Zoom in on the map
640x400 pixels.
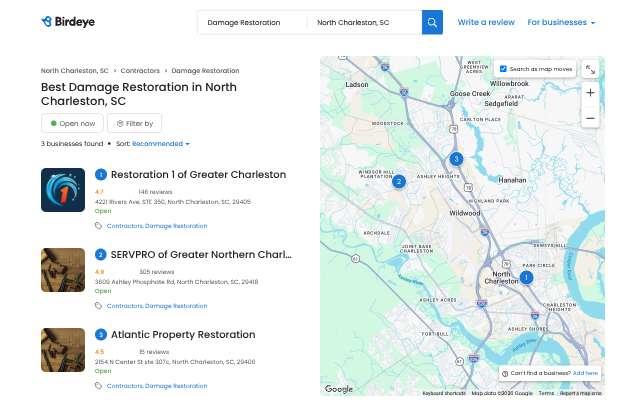590,93
